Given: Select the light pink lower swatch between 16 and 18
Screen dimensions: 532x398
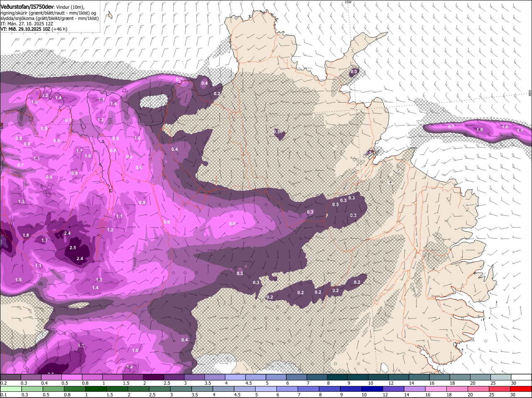Looking at the screenshot, I should click(x=437, y=389).
